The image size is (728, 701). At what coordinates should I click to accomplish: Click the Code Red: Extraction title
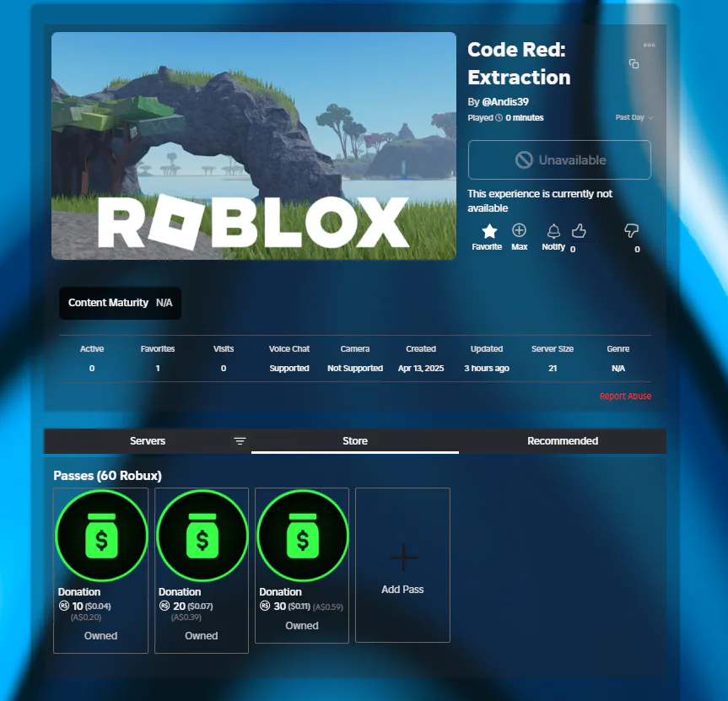tap(519, 63)
